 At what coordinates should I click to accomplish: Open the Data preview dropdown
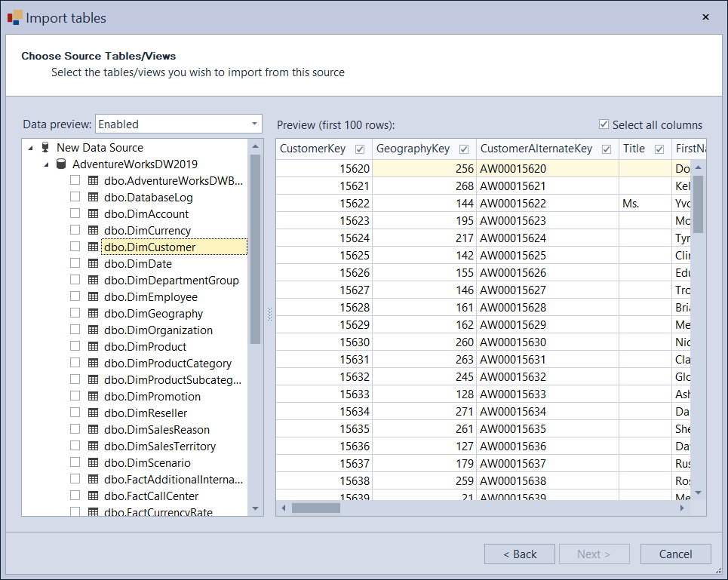[x=253, y=124]
